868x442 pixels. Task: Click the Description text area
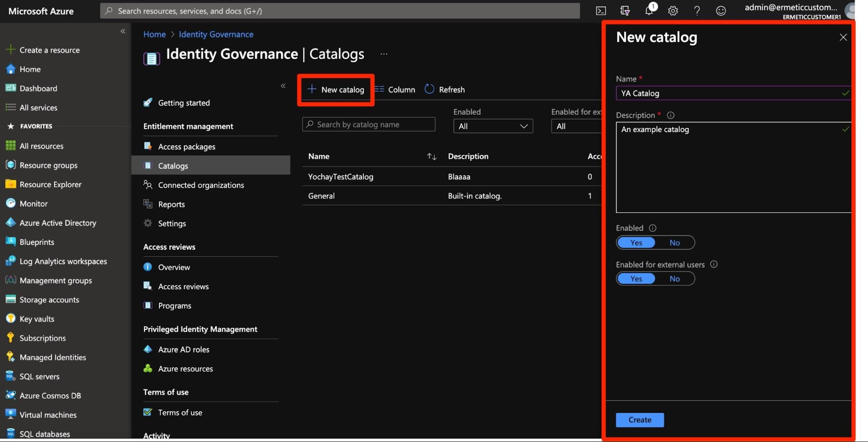733,167
